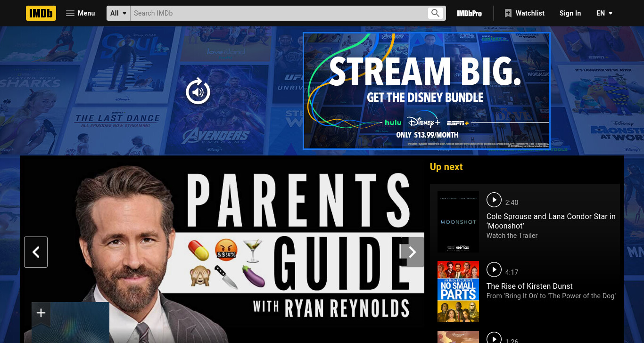
Task: Expand the EN language dropdown
Action: point(604,13)
